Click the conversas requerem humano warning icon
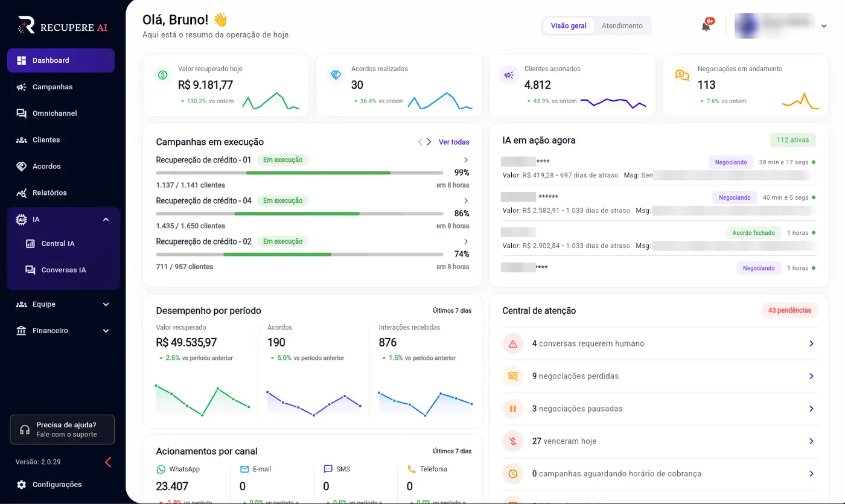 513,344
